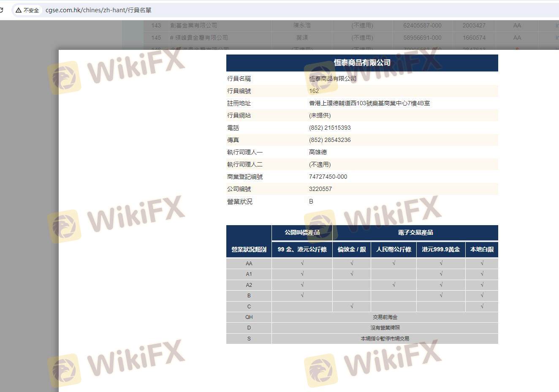Click the 公司編號 label
This screenshot has height=392, width=559.
pyautogui.click(x=239, y=189)
